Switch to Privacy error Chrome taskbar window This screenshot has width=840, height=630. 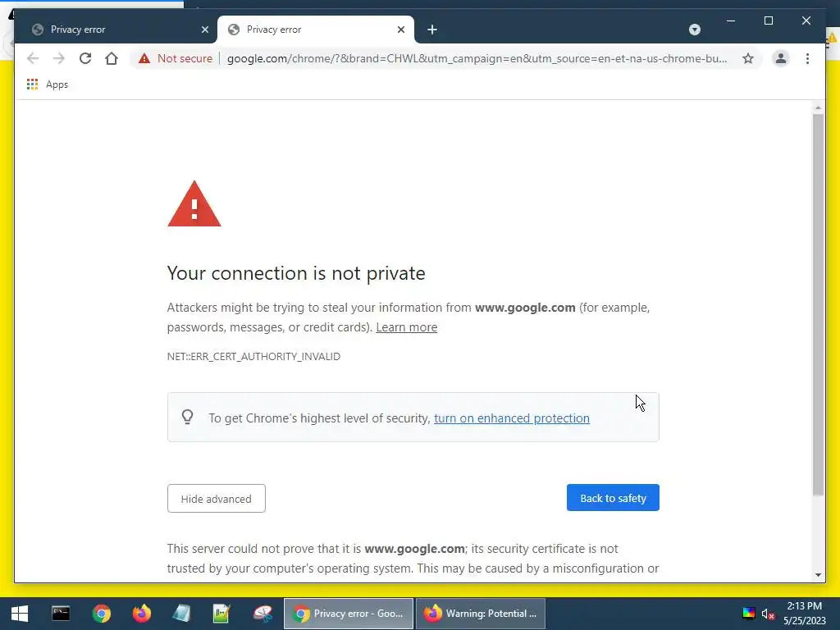click(x=348, y=614)
